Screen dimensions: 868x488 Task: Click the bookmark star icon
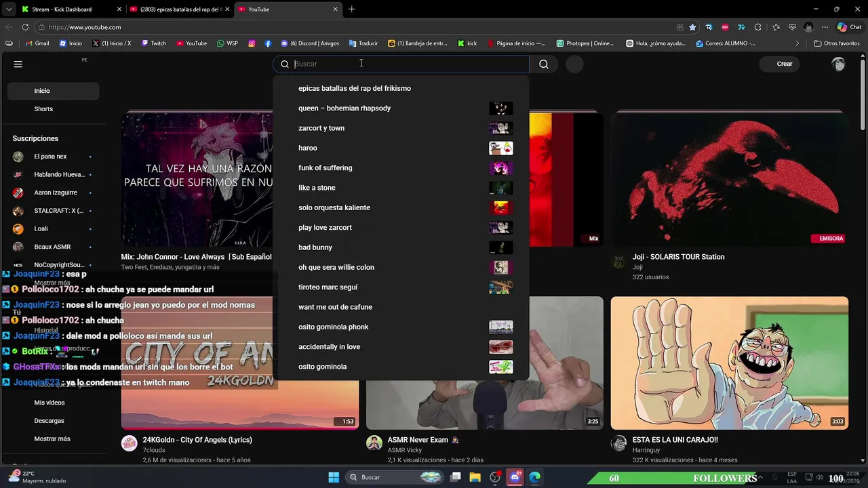pos(692,27)
